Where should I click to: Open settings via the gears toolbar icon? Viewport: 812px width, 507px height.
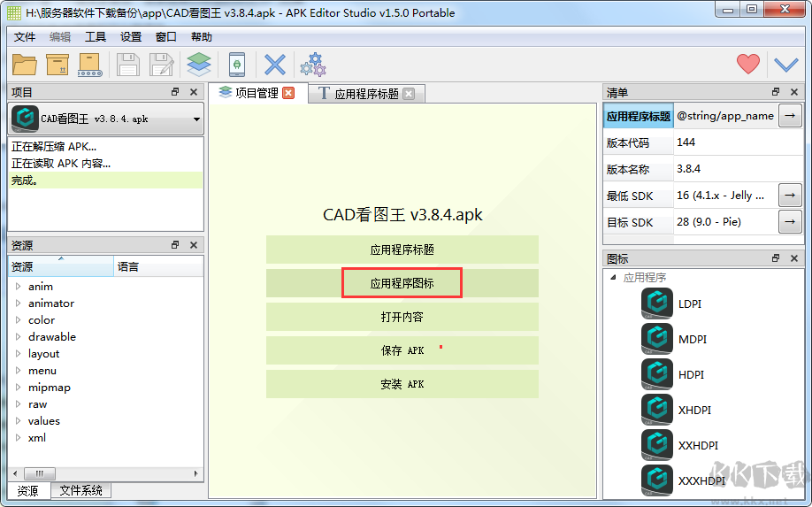click(x=313, y=65)
